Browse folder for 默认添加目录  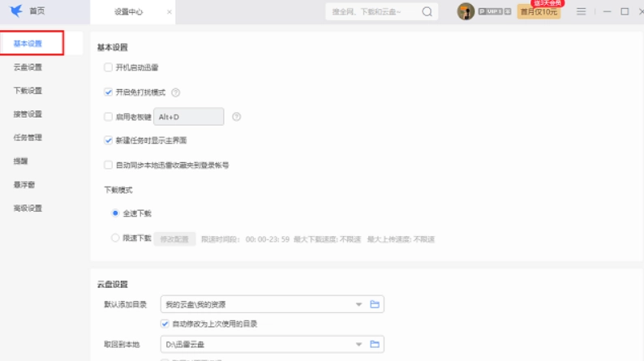(x=375, y=304)
